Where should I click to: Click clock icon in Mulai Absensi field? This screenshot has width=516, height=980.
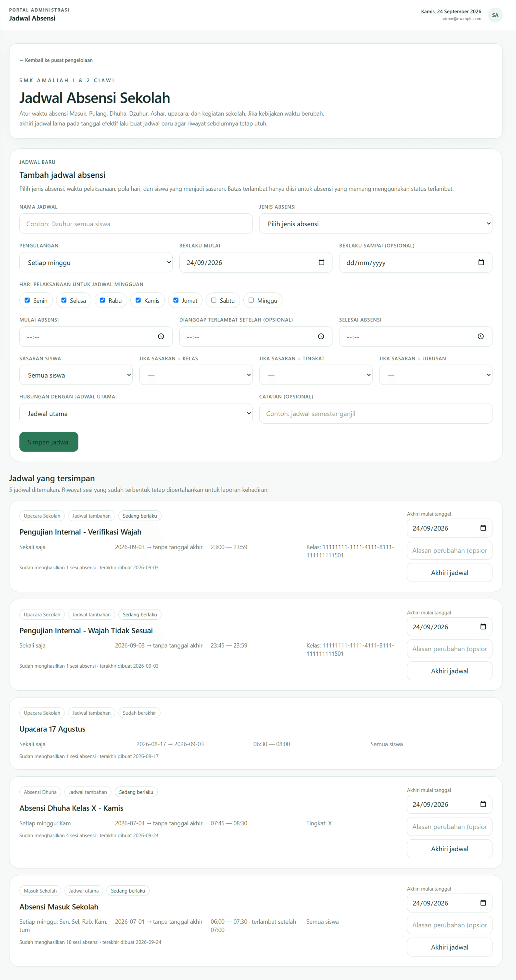(161, 336)
